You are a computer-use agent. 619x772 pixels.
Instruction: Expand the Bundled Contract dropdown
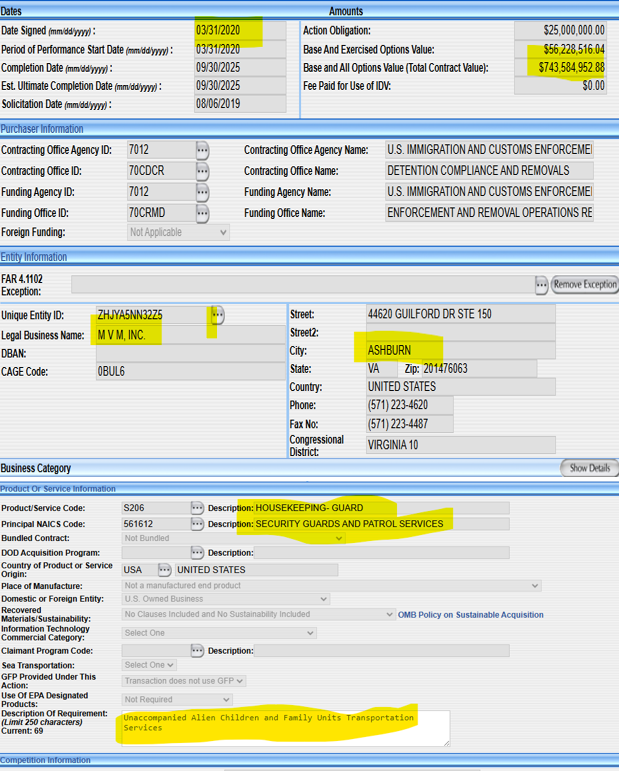[233, 539]
